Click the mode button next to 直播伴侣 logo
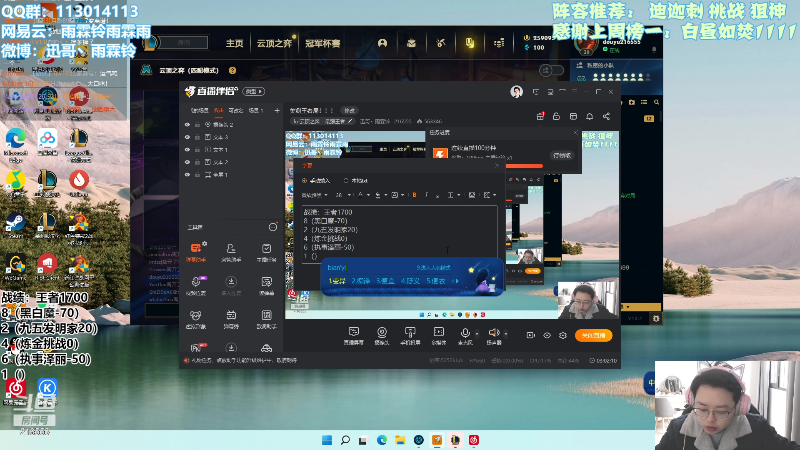Screen dimensions: 800x450 point(254,91)
